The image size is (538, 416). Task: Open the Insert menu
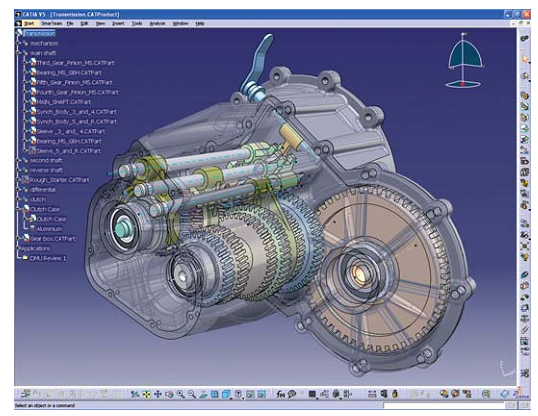point(118,24)
